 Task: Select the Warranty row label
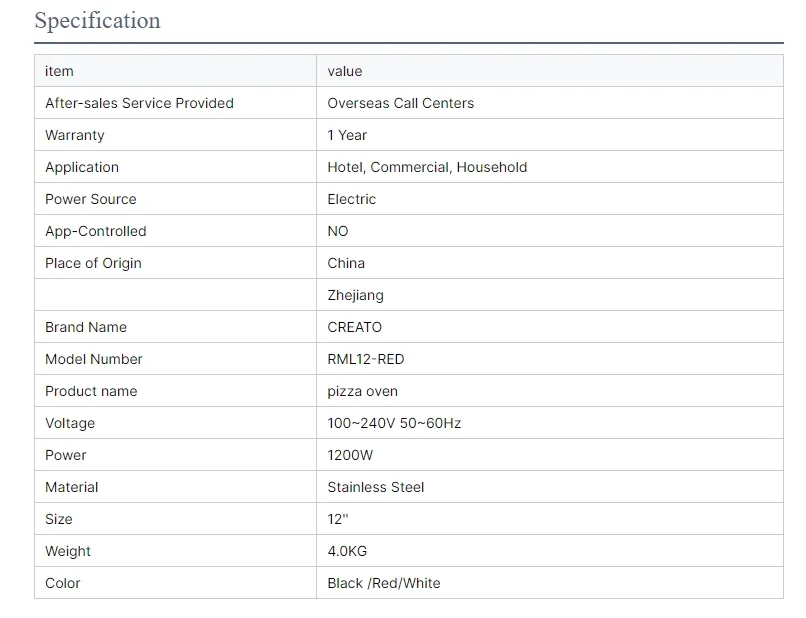[x=75, y=135]
